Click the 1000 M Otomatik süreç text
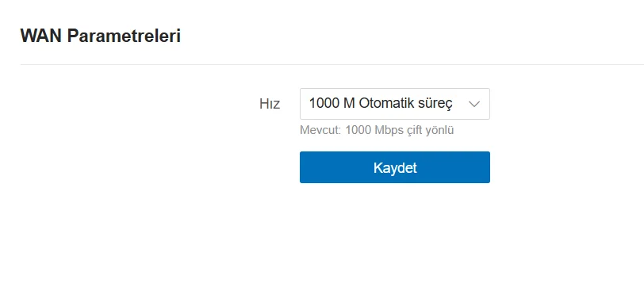 point(381,104)
